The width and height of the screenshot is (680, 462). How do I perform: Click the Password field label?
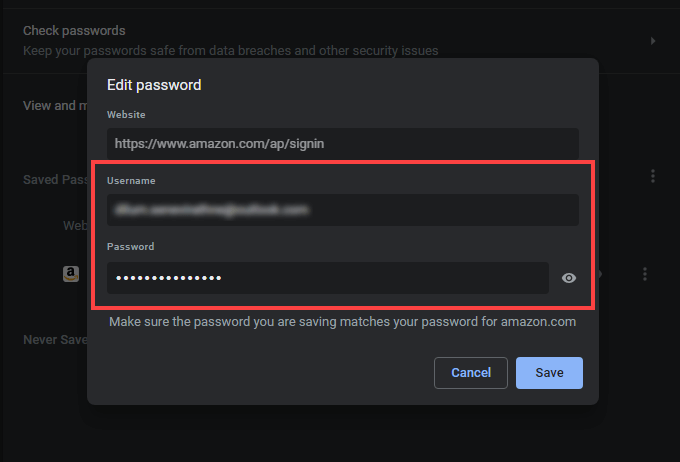131,246
